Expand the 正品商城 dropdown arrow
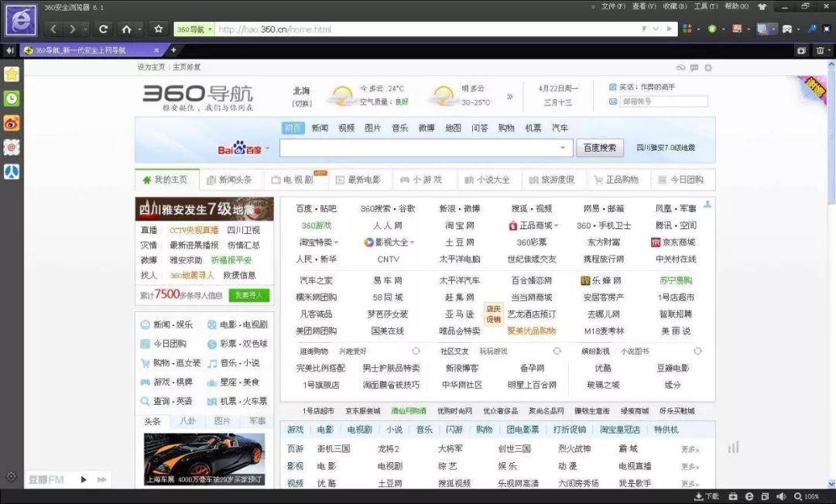This screenshot has height=504, width=836. coord(557,225)
